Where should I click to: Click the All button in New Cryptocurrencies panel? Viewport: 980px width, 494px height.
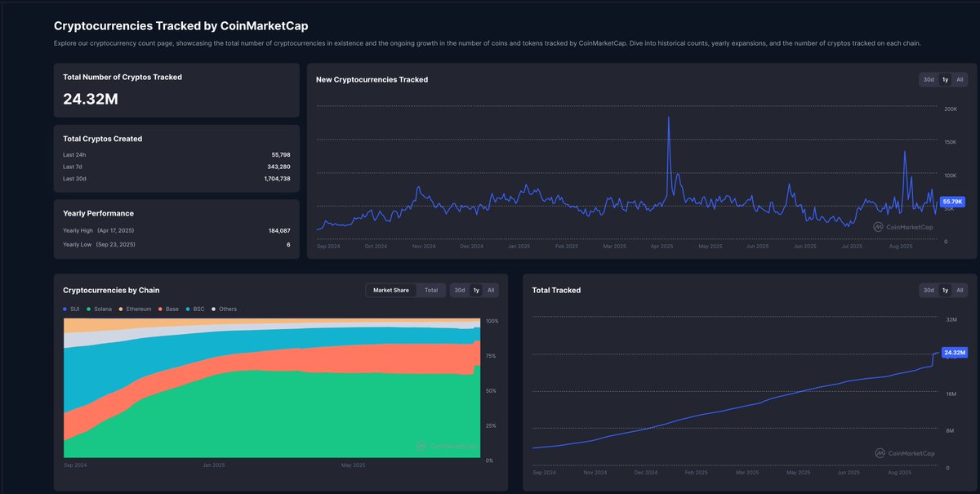point(960,79)
